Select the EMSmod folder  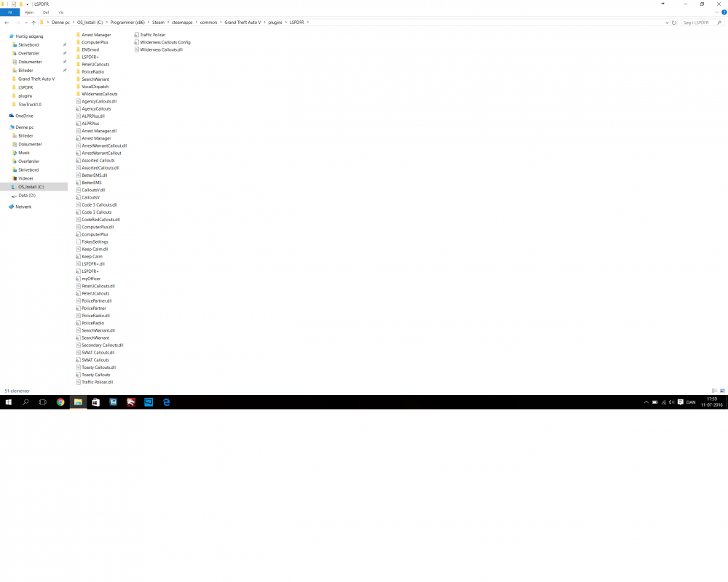(x=90, y=49)
